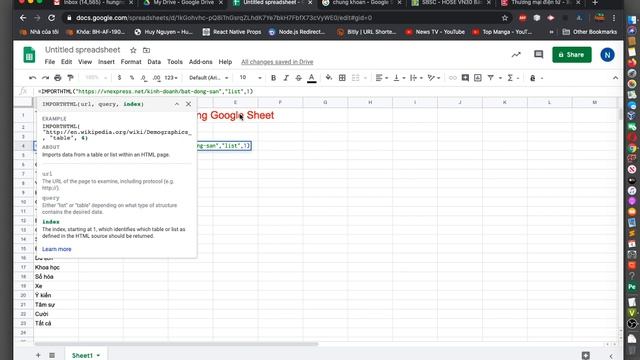Open the Help menu

tap(225, 62)
